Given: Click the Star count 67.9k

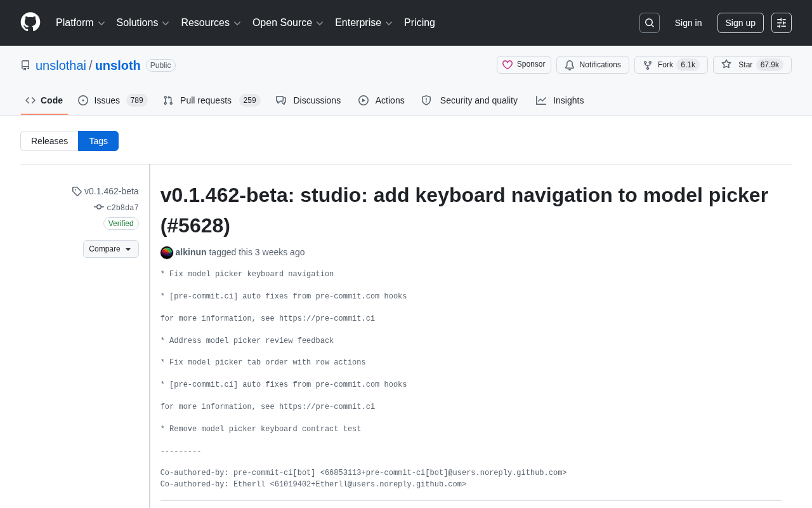Looking at the screenshot, I should tap(769, 65).
